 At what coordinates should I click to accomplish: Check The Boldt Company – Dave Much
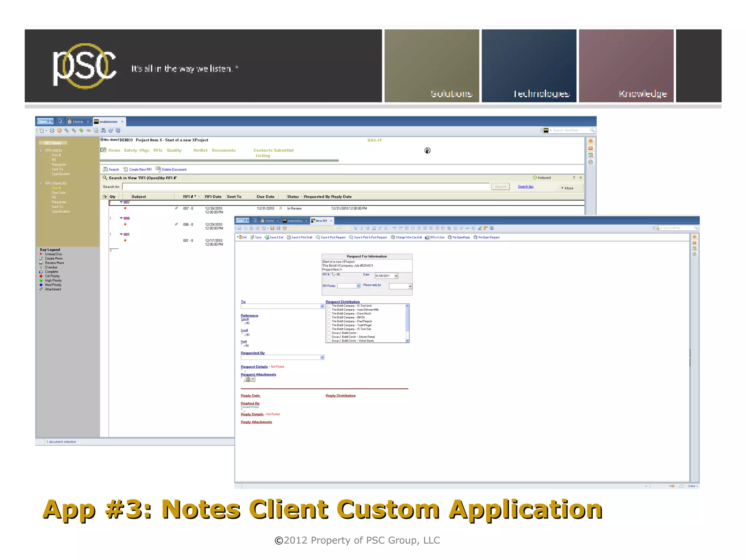coord(329,313)
